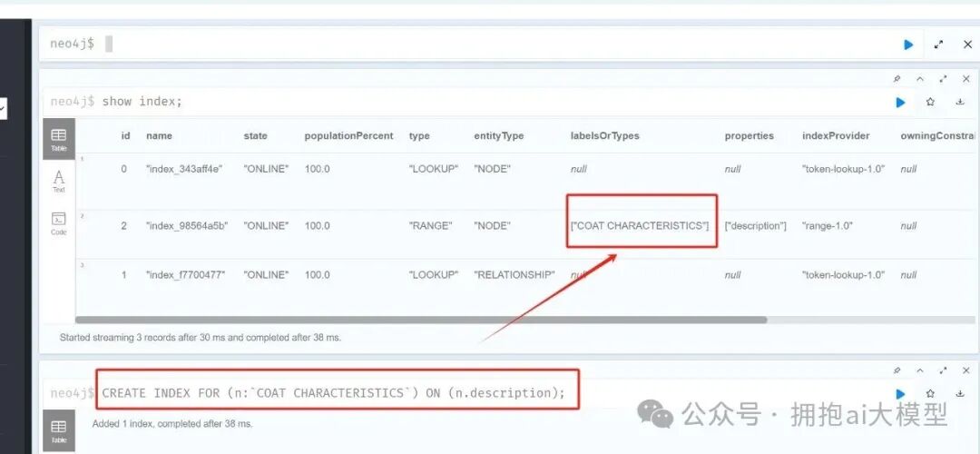Screen dimensions: 980x454
Task: Close the top query editor
Action: point(967,44)
